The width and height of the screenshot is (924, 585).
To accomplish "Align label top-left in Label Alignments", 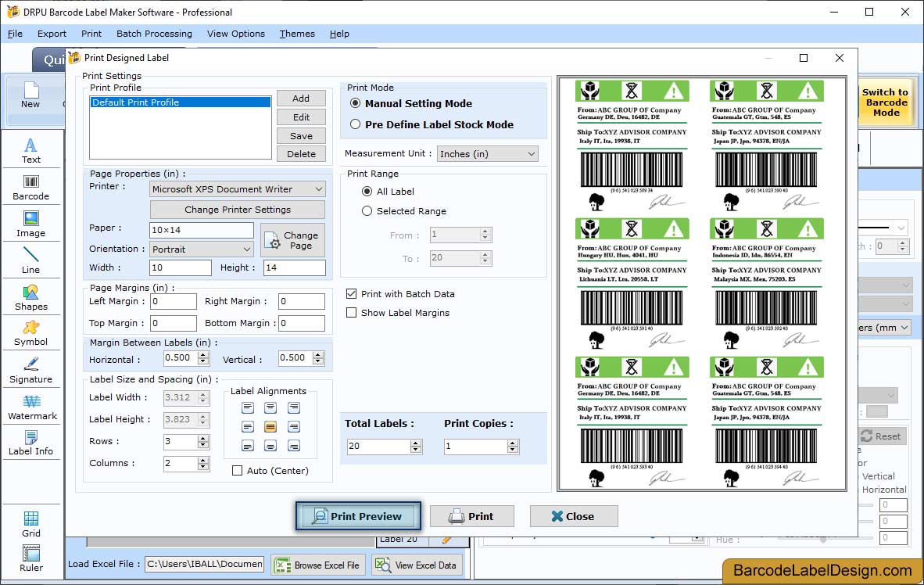I will click(x=248, y=407).
